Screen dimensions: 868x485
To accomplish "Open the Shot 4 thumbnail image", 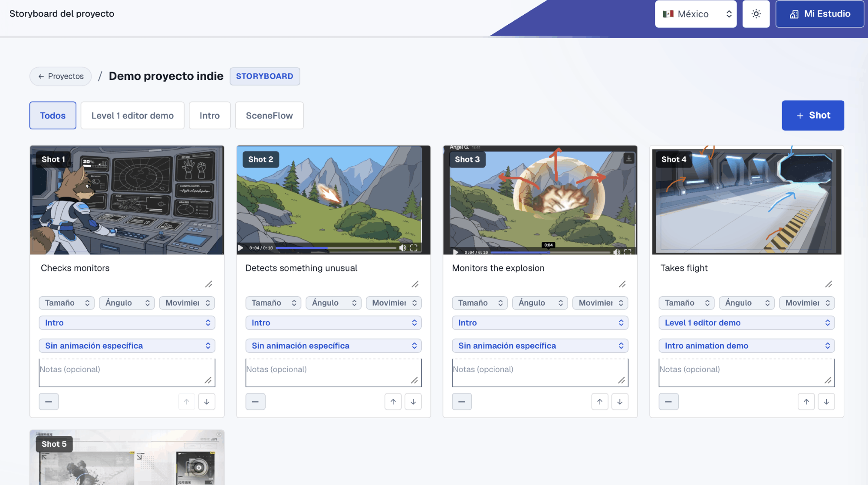I will (x=746, y=200).
